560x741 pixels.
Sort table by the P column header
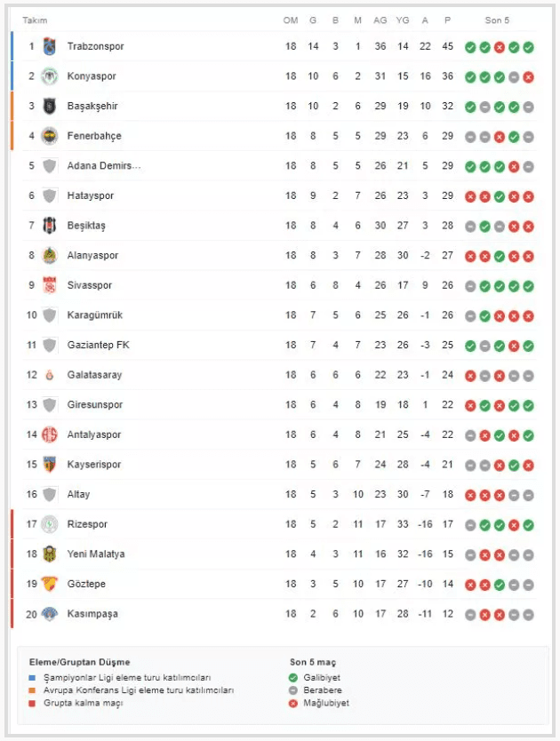tap(447, 20)
